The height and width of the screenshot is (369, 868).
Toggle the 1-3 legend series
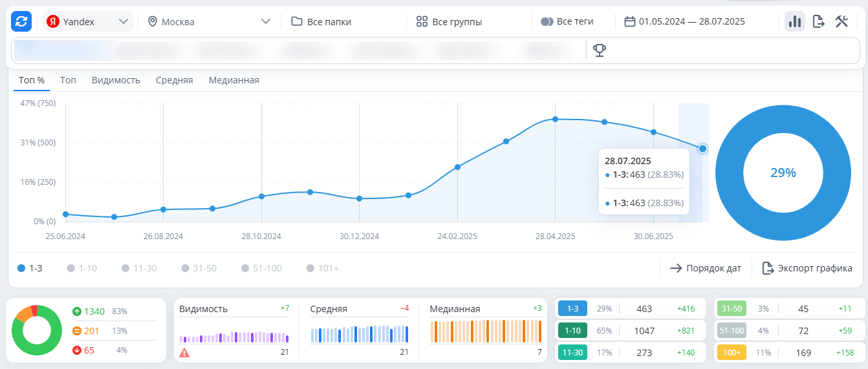[30, 268]
